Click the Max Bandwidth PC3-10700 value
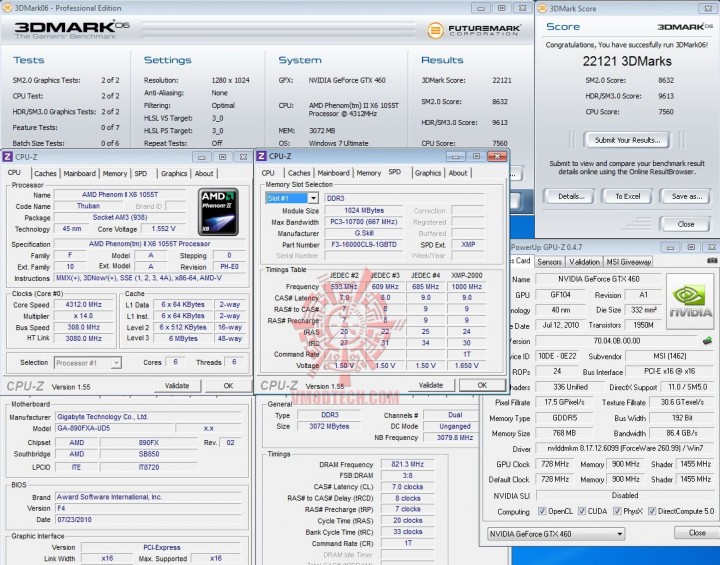Image resolution: width=720 pixels, height=565 pixels. pyautogui.click(x=363, y=222)
